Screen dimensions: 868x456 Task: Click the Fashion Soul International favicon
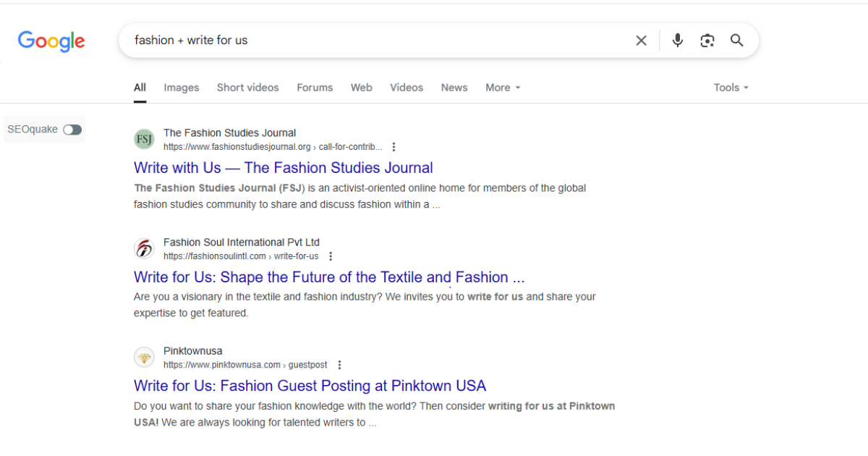pos(145,248)
